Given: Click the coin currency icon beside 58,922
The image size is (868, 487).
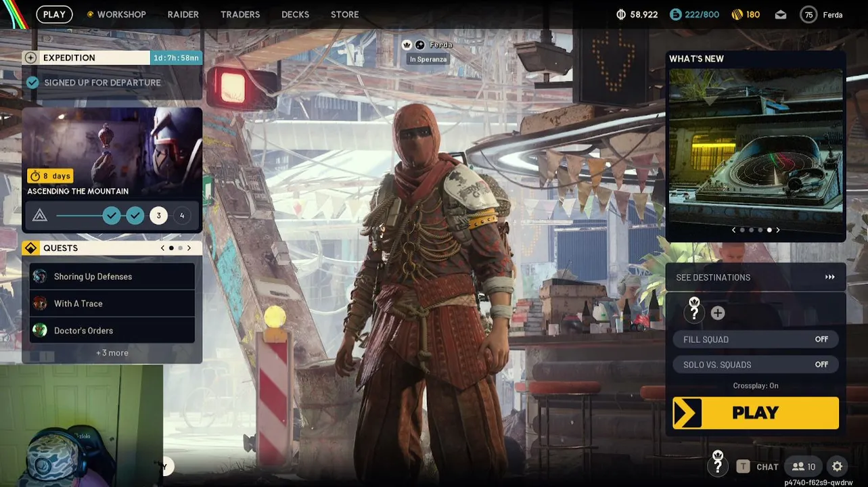Looking at the screenshot, I should coord(622,14).
